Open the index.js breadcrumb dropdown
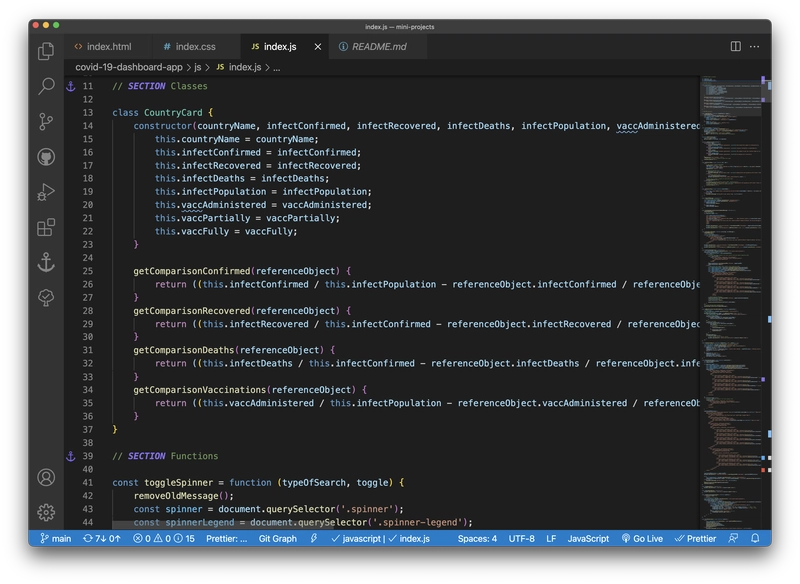The image size is (800, 584). click(239, 67)
